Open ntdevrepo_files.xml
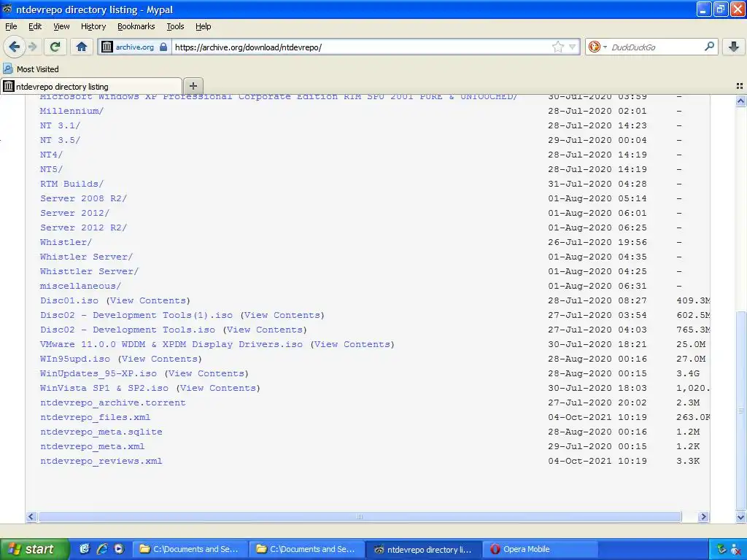 [96, 417]
